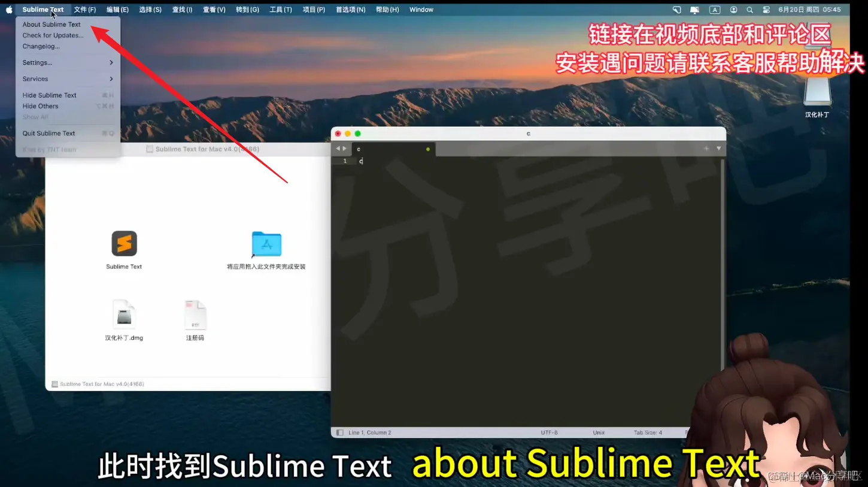This screenshot has height=487, width=868.
Task: Click the input source A icon
Action: pos(715,10)
